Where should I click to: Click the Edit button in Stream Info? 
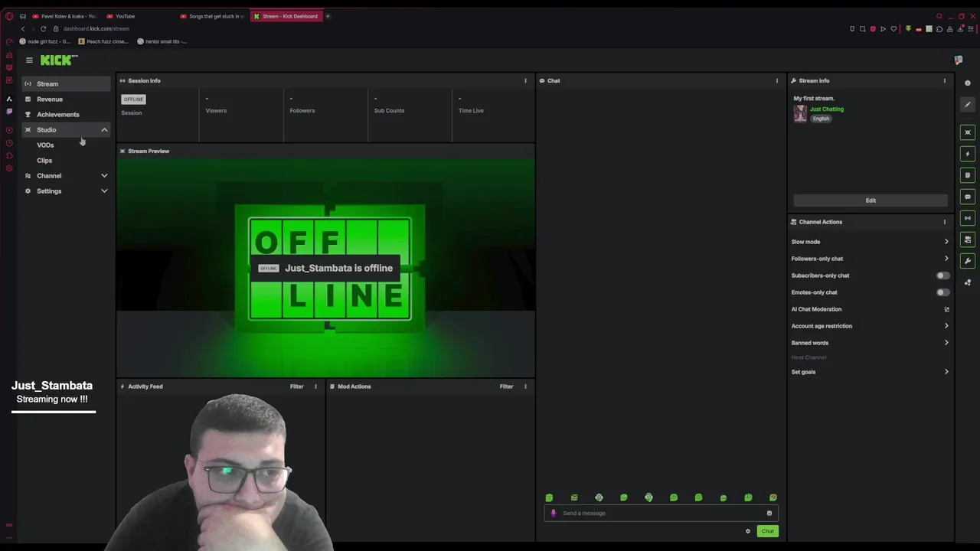[871, 201]
